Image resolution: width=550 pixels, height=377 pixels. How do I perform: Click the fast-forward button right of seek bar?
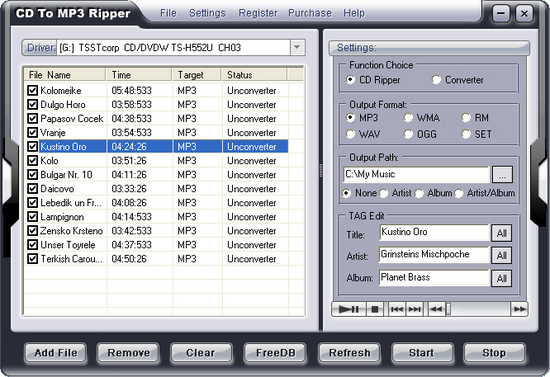point(519,309)
